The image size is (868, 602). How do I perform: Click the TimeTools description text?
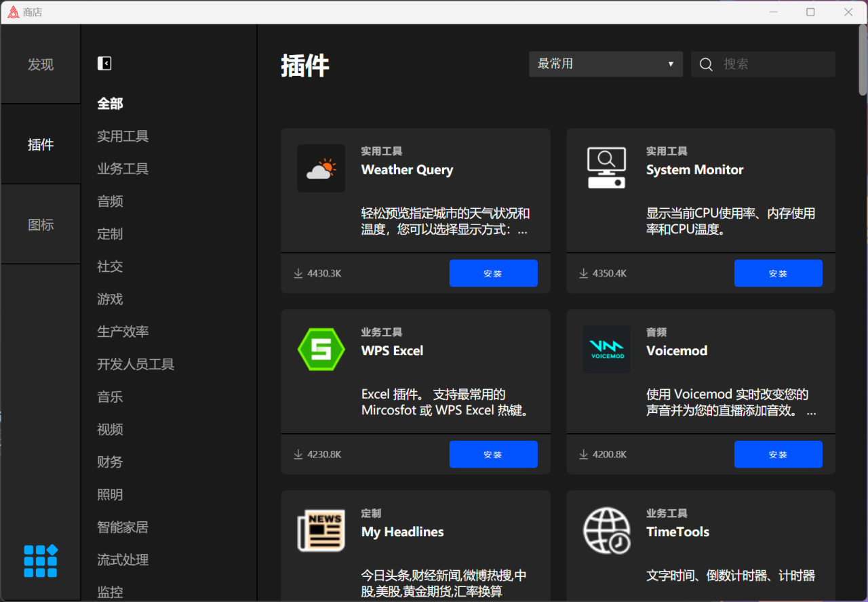pyautogui.click(x=731, y=576)
